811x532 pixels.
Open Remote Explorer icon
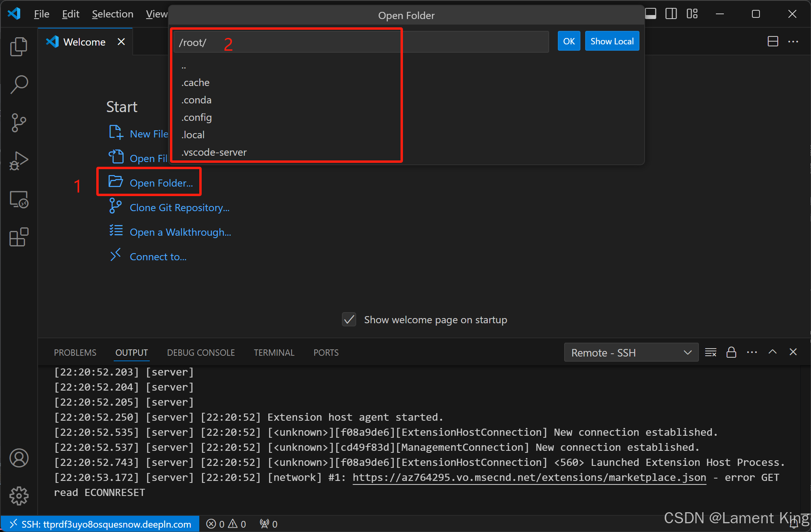pyautogui.click(x=19, y=199)
